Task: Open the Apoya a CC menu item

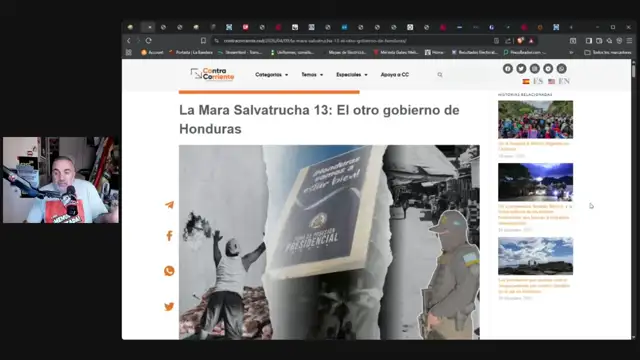Action: click(x=395, y=75)
